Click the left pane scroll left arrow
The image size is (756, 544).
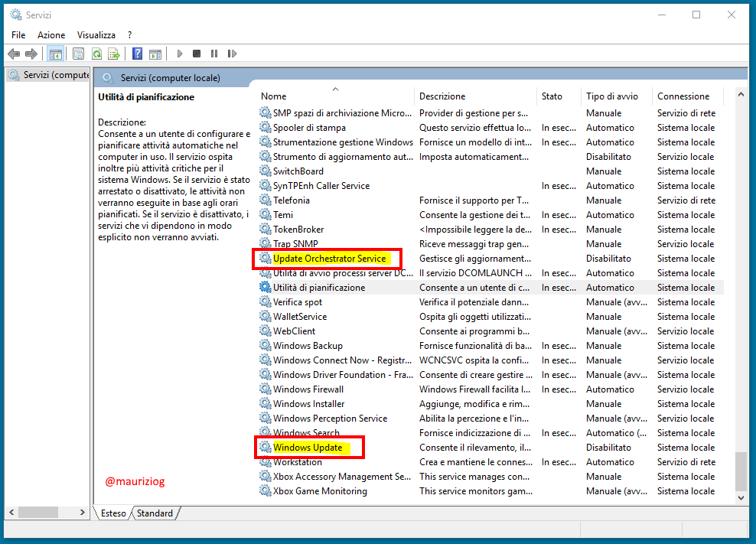pyautogui.click(x=11, y=512)
